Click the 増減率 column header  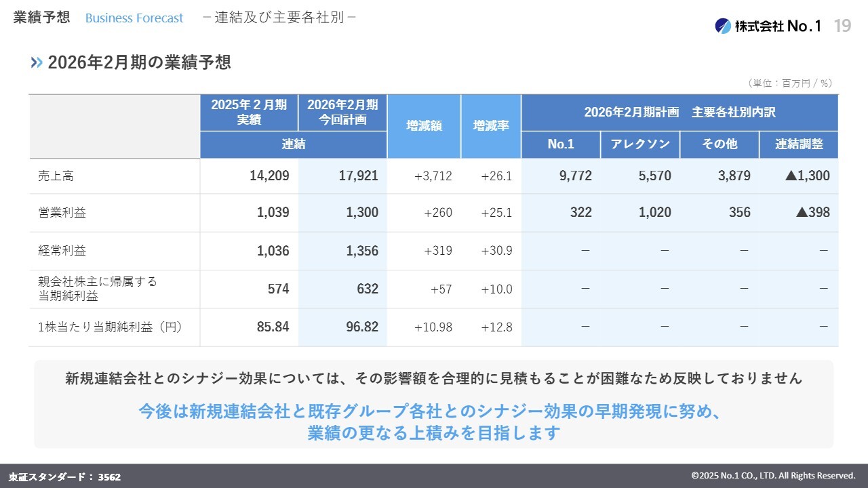tap(491, 126)
